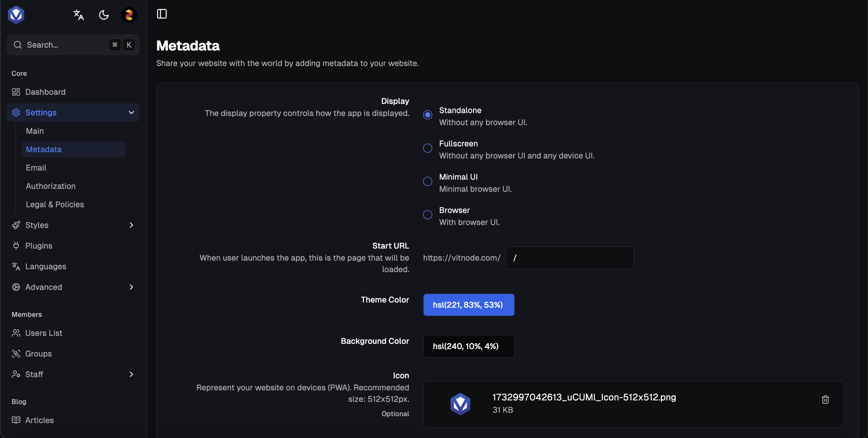Click the Articles book icon

click(x=16, y=420)
